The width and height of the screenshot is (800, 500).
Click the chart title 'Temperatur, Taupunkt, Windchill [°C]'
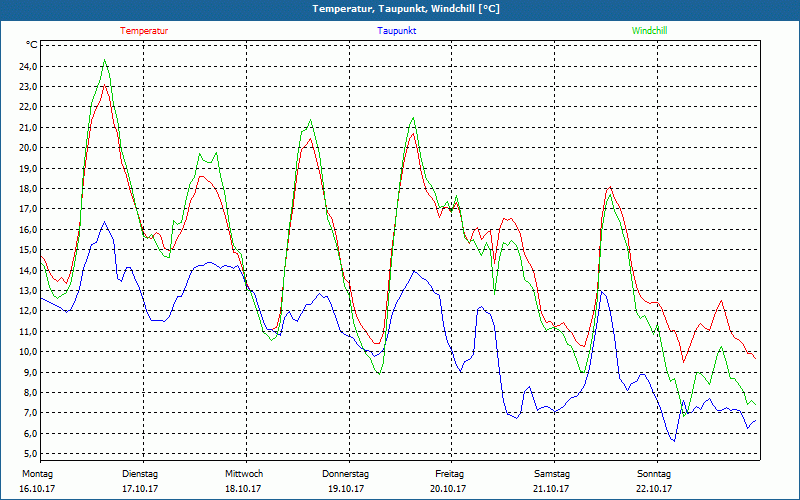pyautogui.click(x=406, y=9)
